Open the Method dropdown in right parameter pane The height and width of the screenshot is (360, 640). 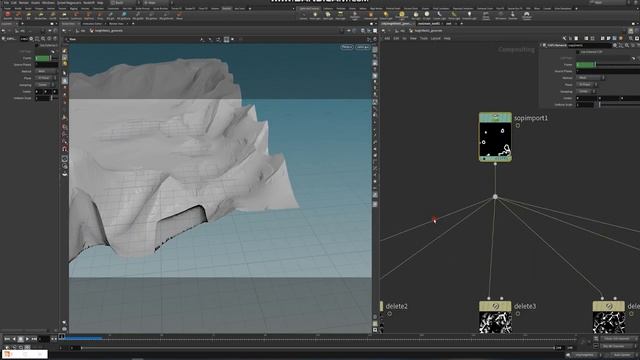[x=591, y=78]
